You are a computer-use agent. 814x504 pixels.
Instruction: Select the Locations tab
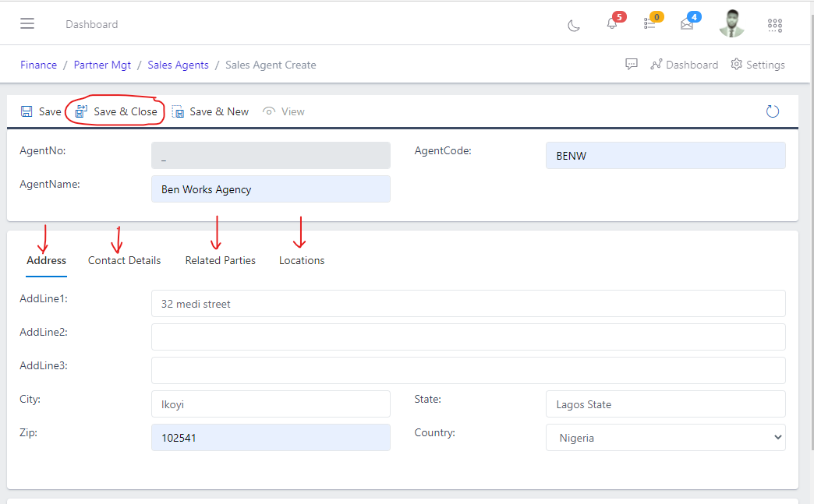[301, 260]
